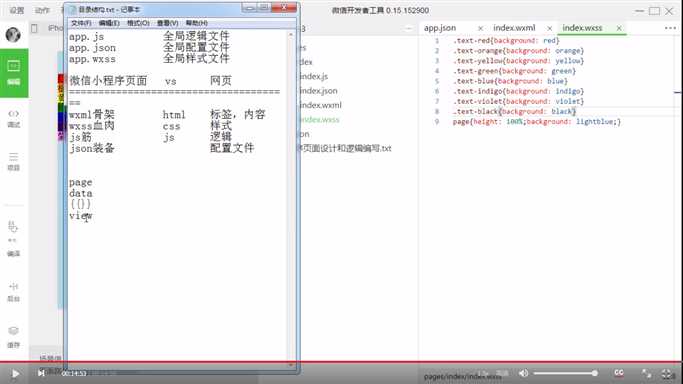Screen dimensions: 683x384
Task: Select the green editor sidebar icon
Action: [14, 73]
